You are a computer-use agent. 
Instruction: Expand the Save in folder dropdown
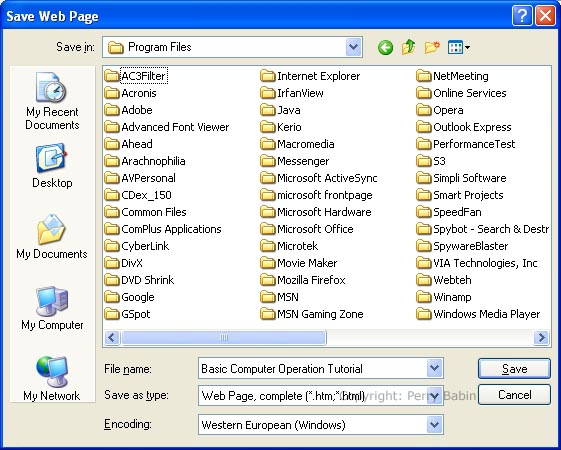click(353, 47)
